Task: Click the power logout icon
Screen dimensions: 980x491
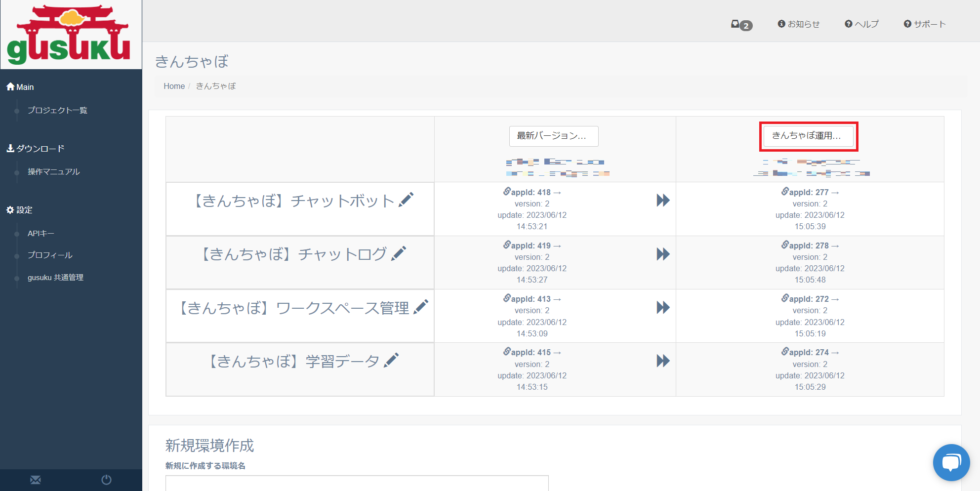Action: pos(106,480)
